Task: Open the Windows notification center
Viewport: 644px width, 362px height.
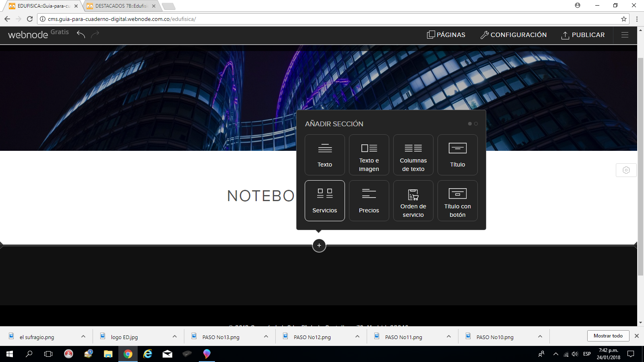Action: (631, 354)
